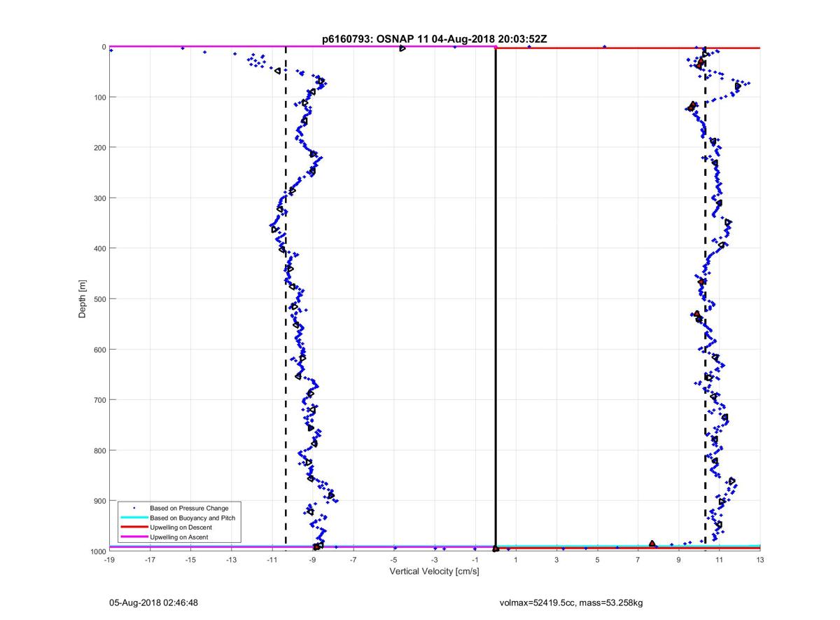
Task: Pick the magenta line sample in the legend
Action: (x=134, y=537)
